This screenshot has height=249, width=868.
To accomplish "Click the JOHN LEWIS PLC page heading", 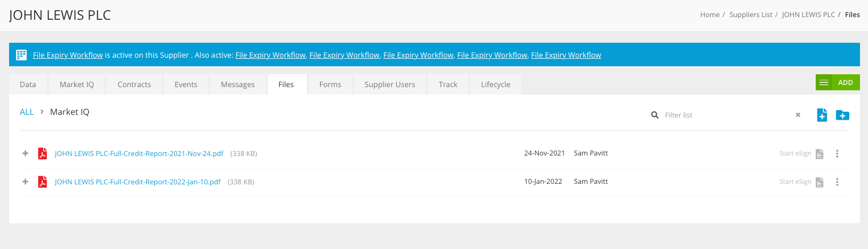I will pyautogui.click(x=60, y=15).
